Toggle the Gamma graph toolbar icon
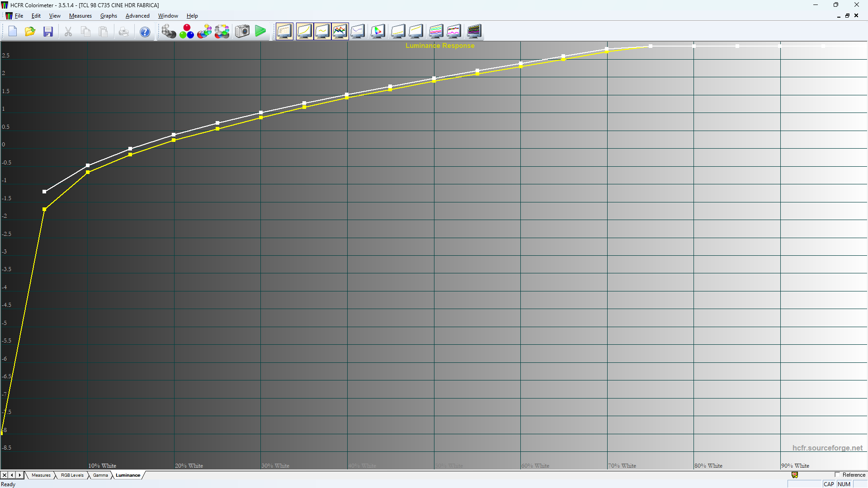Viewport: 868px width, 488px height. coord(322,32)
